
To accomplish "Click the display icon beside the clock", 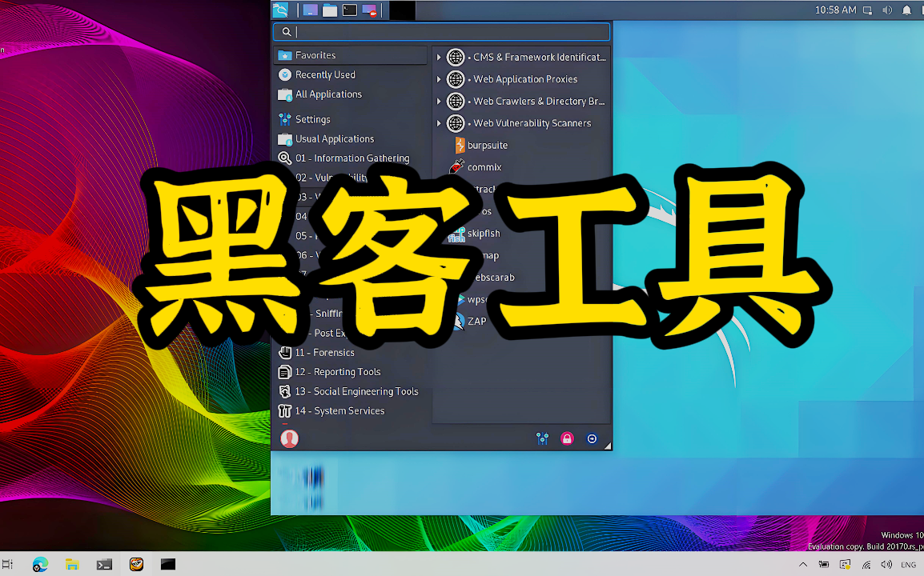I will tap(867, 10).
